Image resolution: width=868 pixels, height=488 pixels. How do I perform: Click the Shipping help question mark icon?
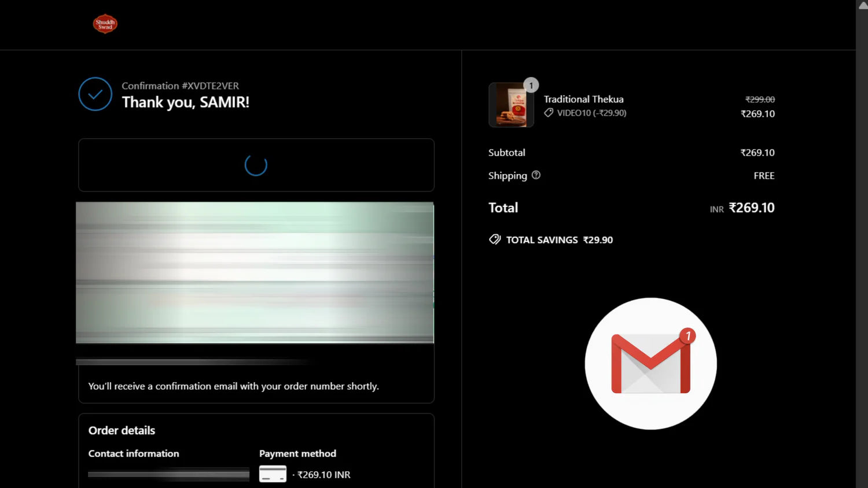pos(536,175)
